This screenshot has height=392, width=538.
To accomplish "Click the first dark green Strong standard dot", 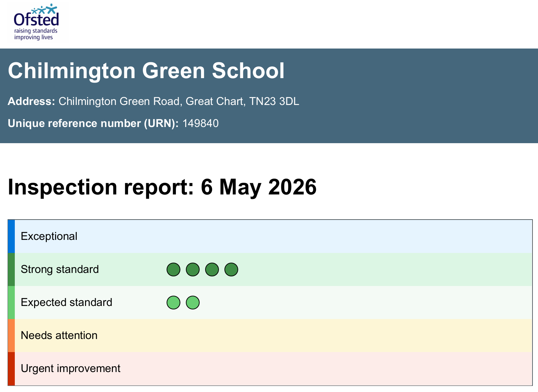I will point(173,269).
